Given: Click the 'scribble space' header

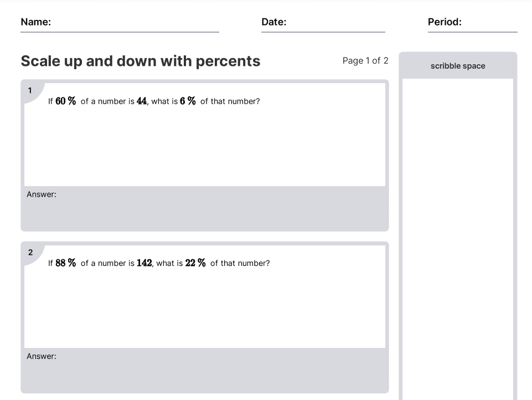Looking at the screenshot, I should (458, 66).
